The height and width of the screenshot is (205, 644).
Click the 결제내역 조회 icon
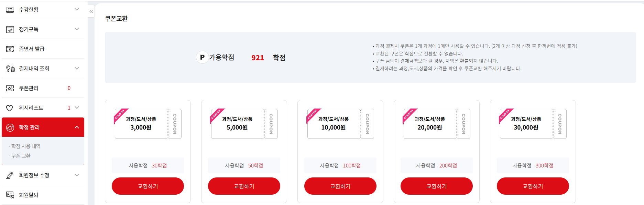10,69
